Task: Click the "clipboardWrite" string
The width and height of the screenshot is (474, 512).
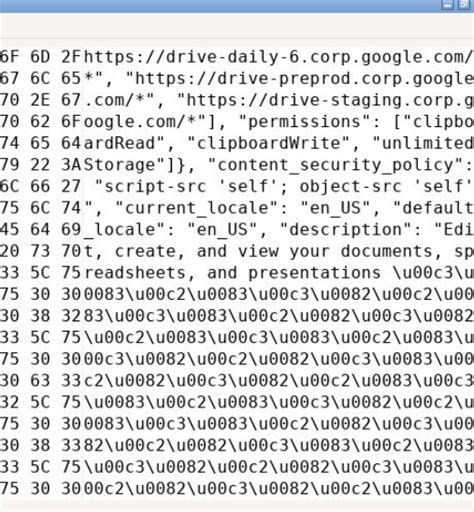Action: tap(268, 143)
